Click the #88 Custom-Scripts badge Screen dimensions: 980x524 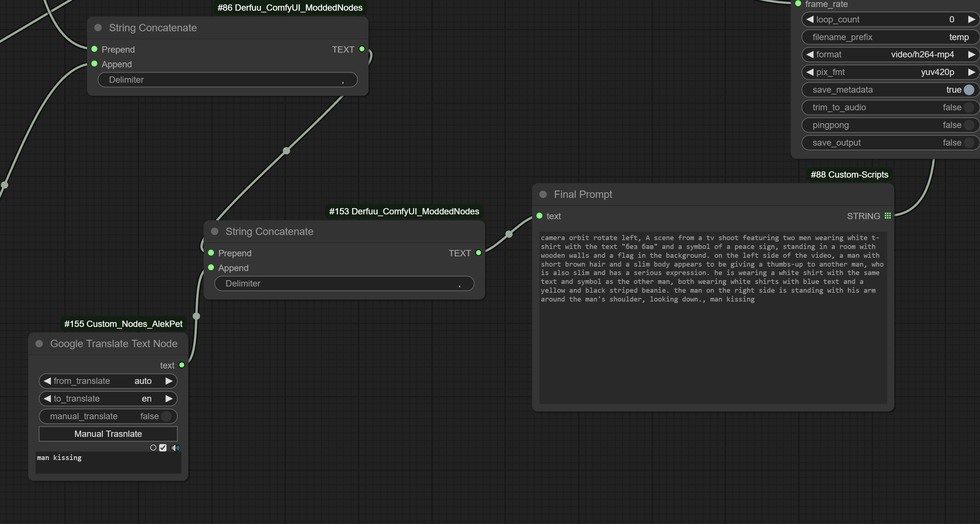click(x=849, y=174)
